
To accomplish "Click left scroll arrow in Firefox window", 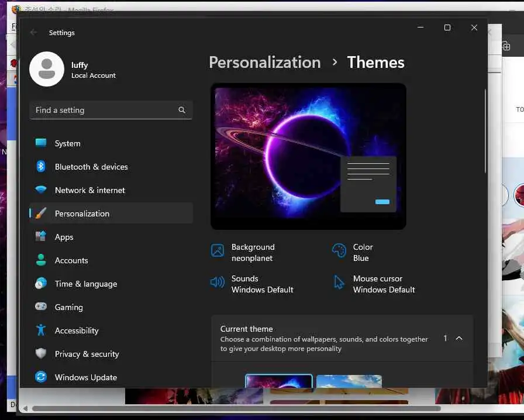I will (x=25, y=408).
